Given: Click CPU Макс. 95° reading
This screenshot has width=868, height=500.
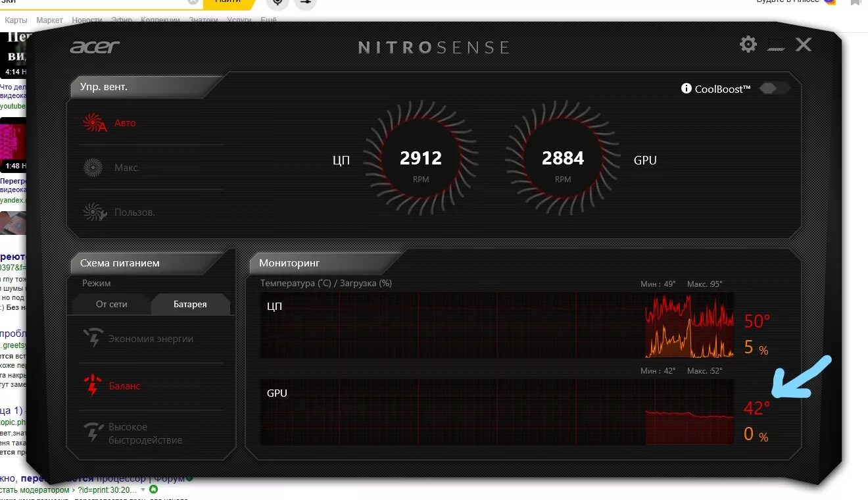Looking at the screenshot, I should tap(705, 284).
